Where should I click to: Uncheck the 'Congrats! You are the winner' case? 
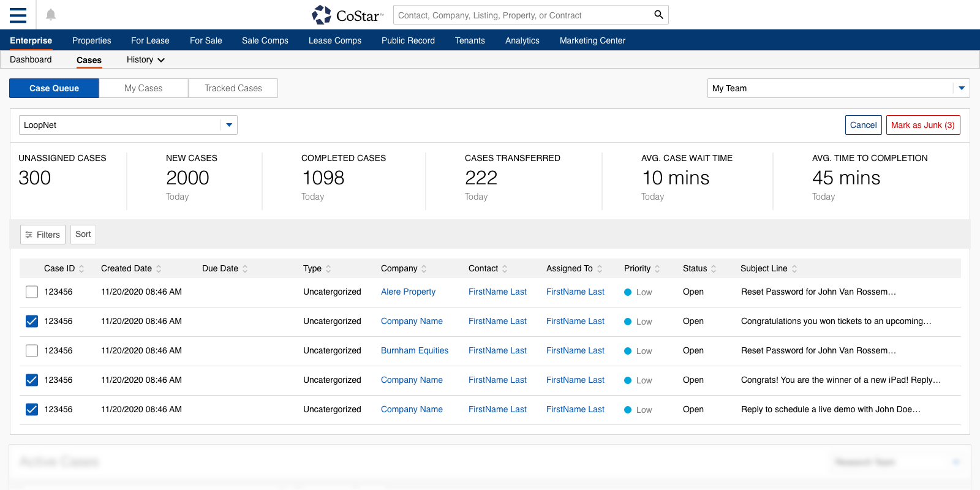[x=32, y=380]
